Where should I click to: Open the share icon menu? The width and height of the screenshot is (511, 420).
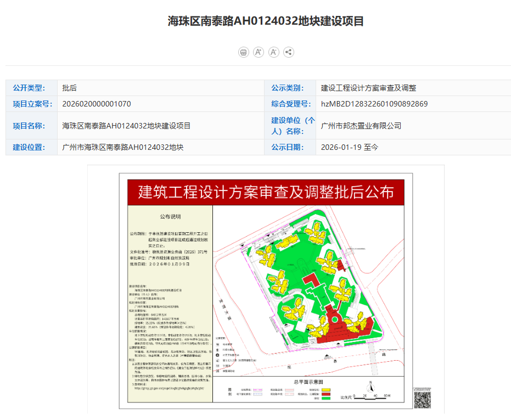point(289,52)
